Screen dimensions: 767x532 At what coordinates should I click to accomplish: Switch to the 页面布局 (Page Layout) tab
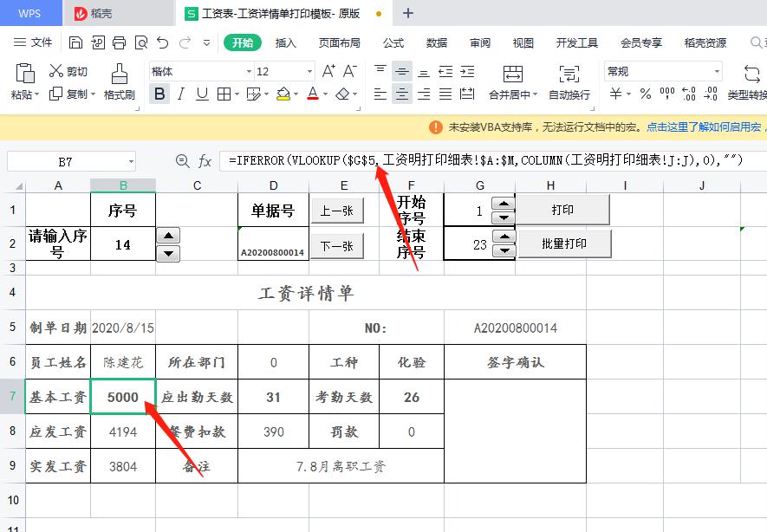pyautogui.click(x=340, y=43)
